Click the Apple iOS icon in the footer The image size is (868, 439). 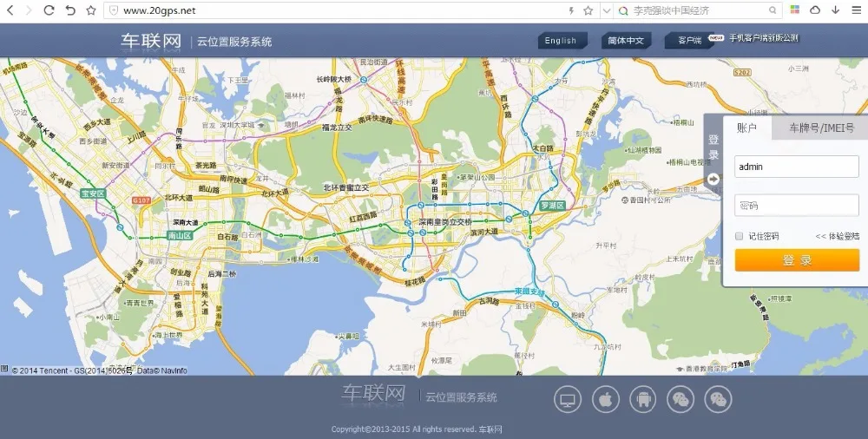pos(606,399)
